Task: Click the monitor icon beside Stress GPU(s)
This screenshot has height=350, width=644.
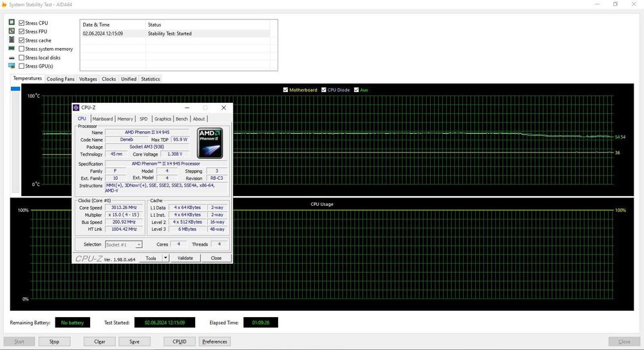Action: [12, 66]
